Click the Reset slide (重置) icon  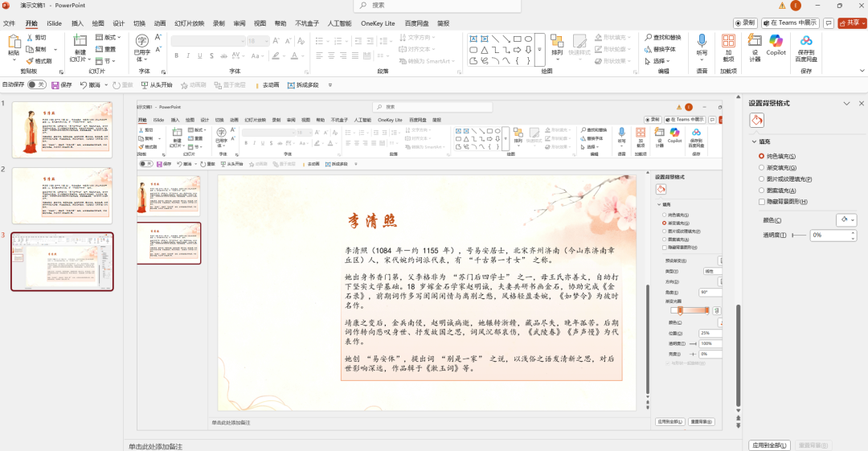tap(99, 49)
